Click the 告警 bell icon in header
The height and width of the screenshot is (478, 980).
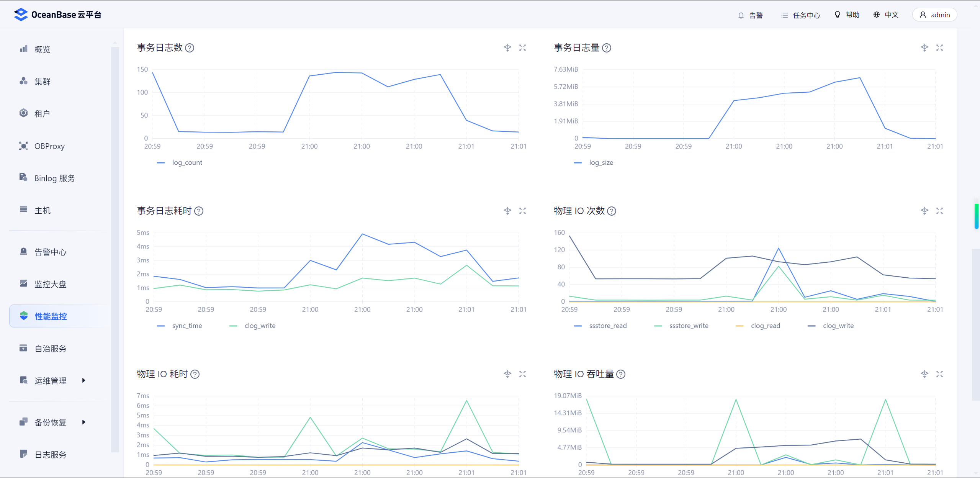[741, 15]
